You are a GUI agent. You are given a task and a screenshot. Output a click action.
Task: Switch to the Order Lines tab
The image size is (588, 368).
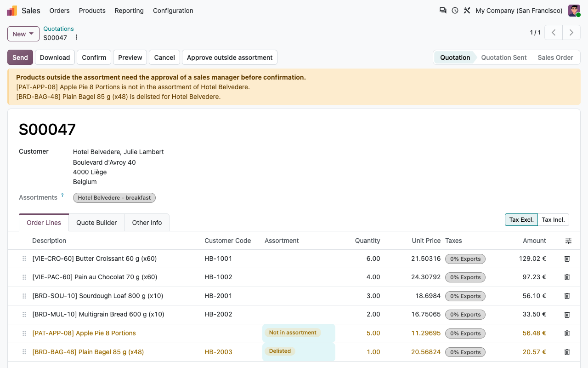coord(44,223)
